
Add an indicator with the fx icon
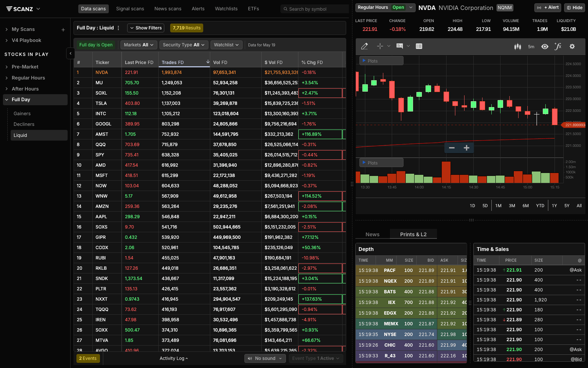pos(558,46)
